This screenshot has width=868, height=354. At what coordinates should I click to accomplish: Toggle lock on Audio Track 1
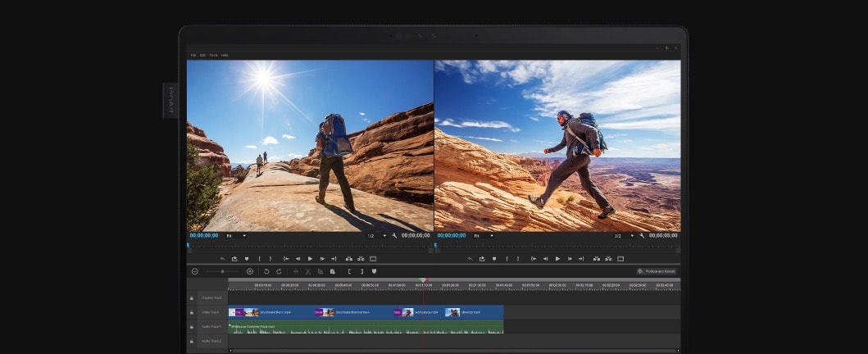192,327
